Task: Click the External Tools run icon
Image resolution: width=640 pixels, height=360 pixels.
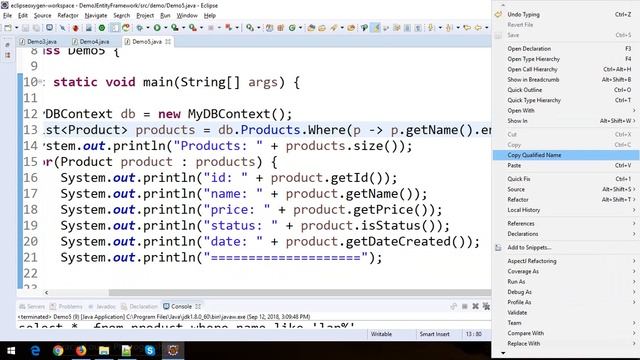Action: click(x=193, y=28)
